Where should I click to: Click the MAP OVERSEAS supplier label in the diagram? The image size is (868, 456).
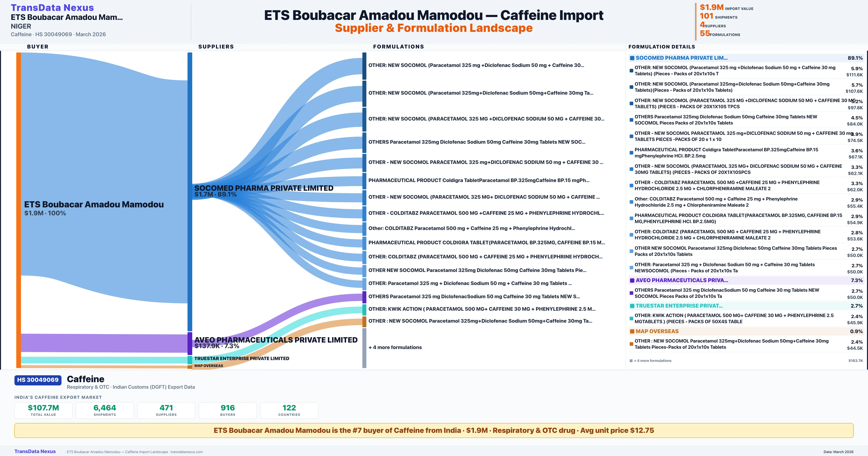click(209, 366)
